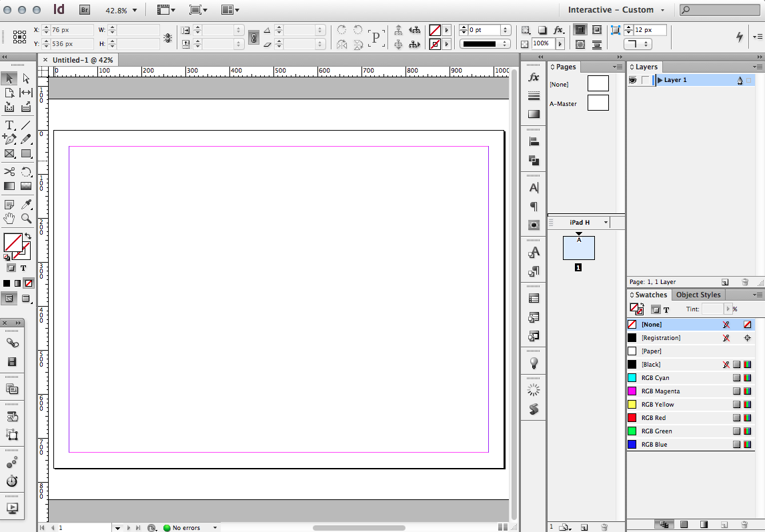Select the Pen tool
This screenshot has height=532, width=765.
9,139
